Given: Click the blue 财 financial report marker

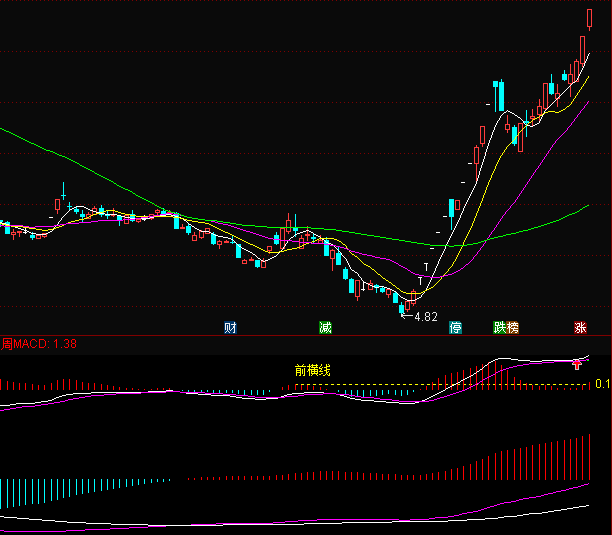Looking at the screenshot, I should pyautogui.click(x=230, y=328).
